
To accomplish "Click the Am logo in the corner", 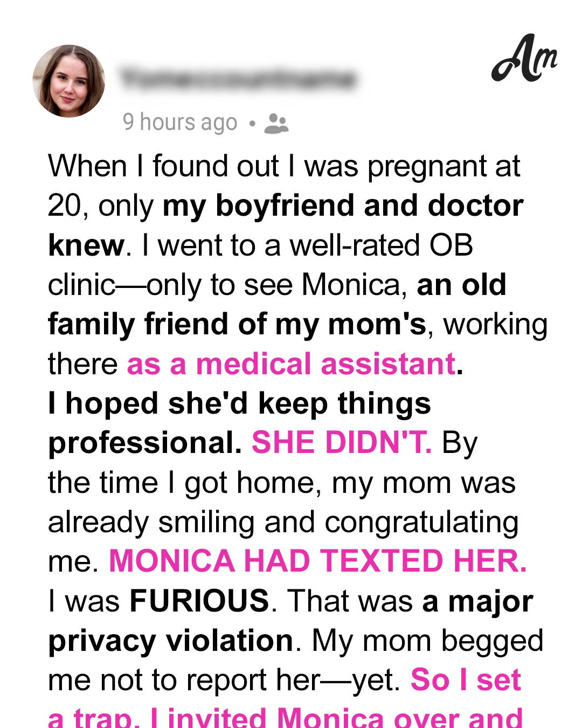I will [524, 58].
